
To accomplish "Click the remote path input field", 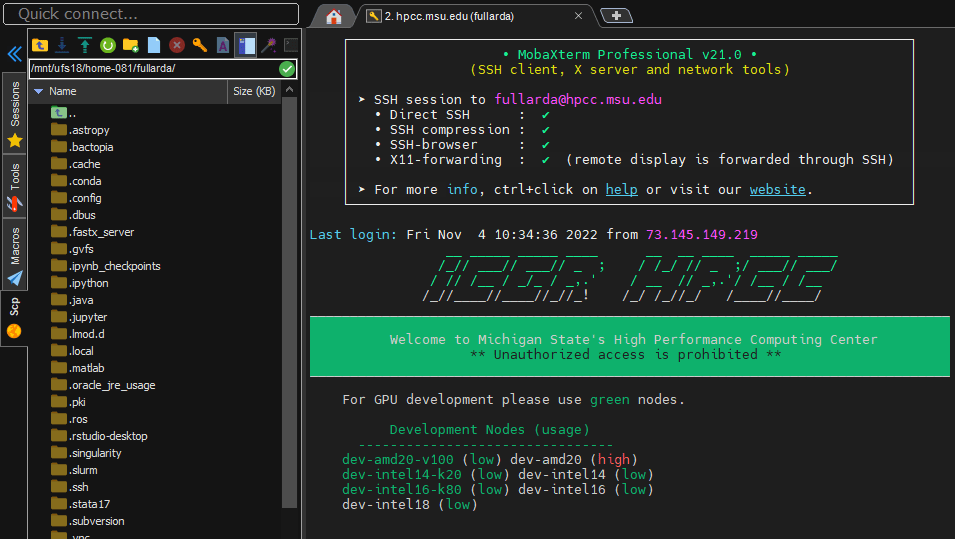I will point(153,69).
